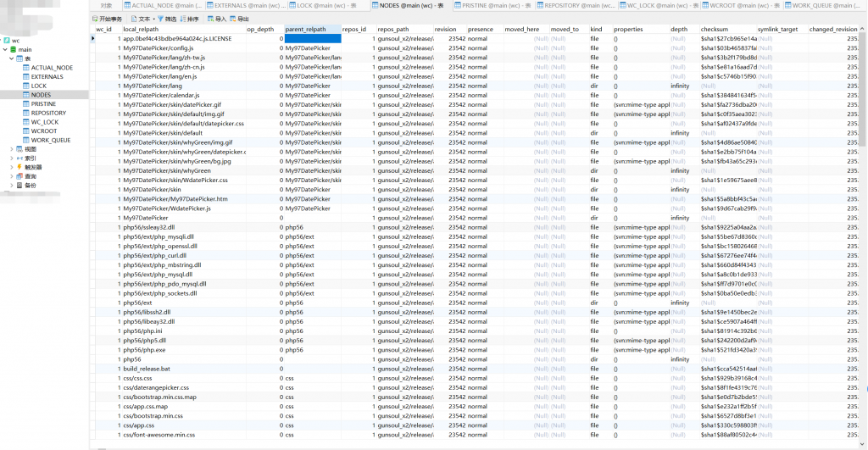Collapse the Tables (表) tree node
Image resolution: width=868 pixels, height=450 pixels.
11,58
